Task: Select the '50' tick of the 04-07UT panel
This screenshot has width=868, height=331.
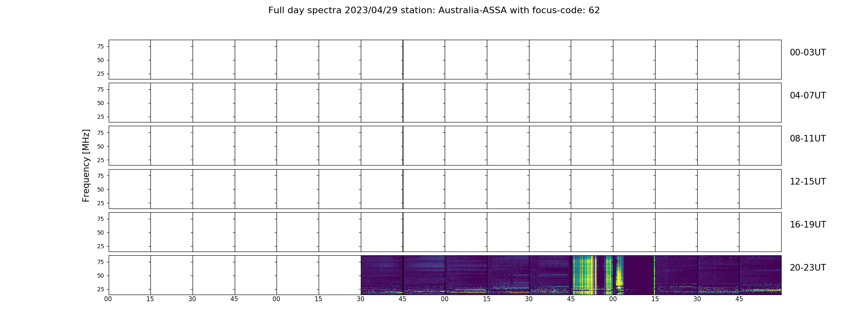Action: point(100,103)
